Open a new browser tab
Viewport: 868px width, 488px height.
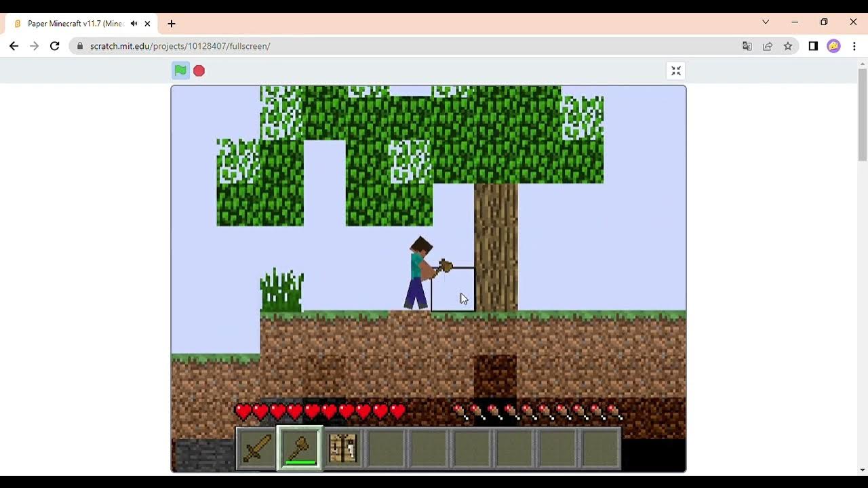tap(172, 23)
